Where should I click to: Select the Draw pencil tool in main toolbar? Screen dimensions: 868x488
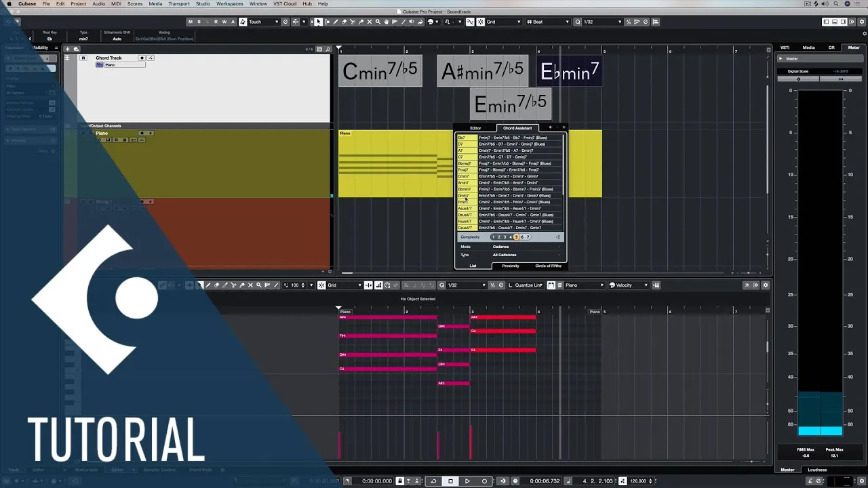336,22
